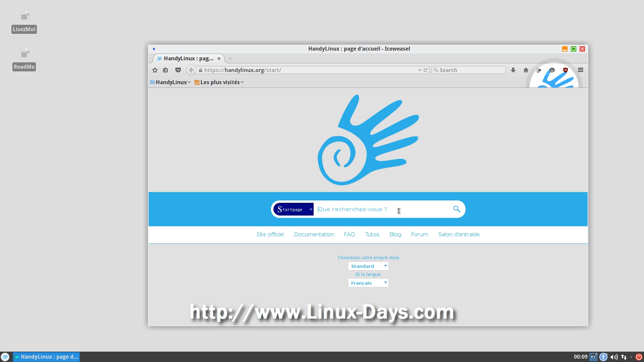
Task: Click the big HandyLinux hand logo
Action: (x=368, y=140)
